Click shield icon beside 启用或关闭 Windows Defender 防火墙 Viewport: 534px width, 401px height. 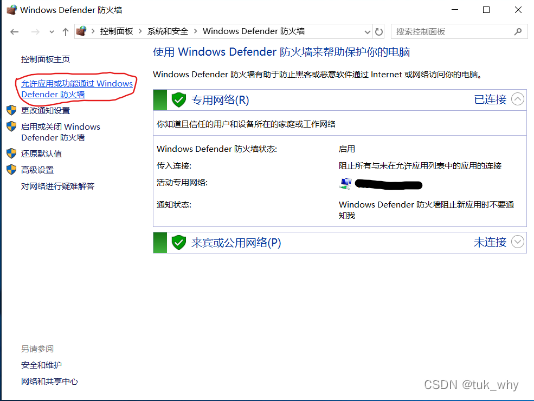(x=11, y=126)
